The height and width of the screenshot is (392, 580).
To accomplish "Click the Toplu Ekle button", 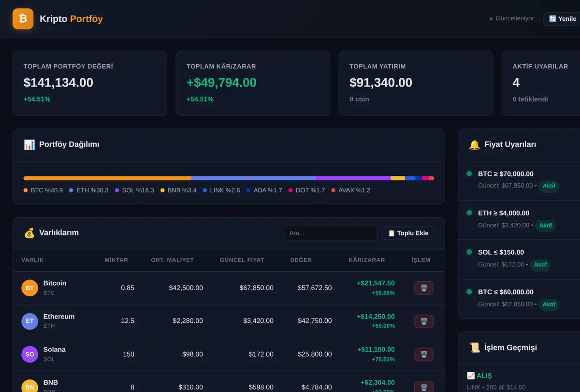I will coord(408,233).
